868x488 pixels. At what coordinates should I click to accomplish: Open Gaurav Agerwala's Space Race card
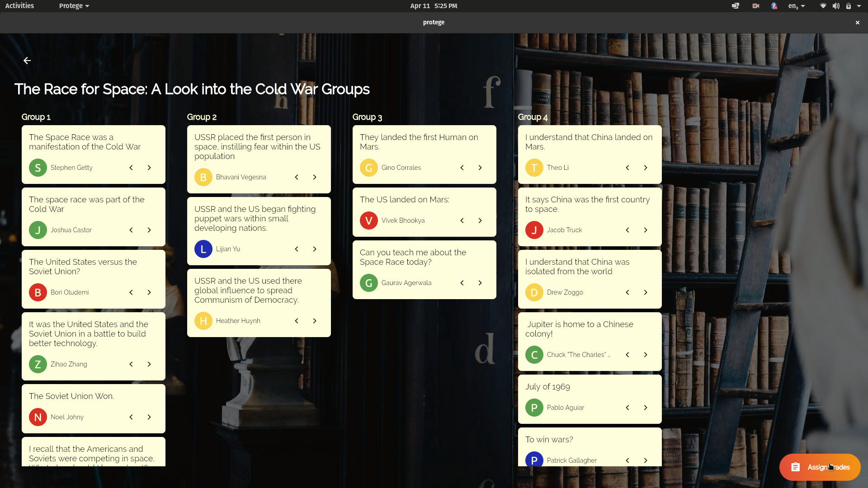pos(413,257)
